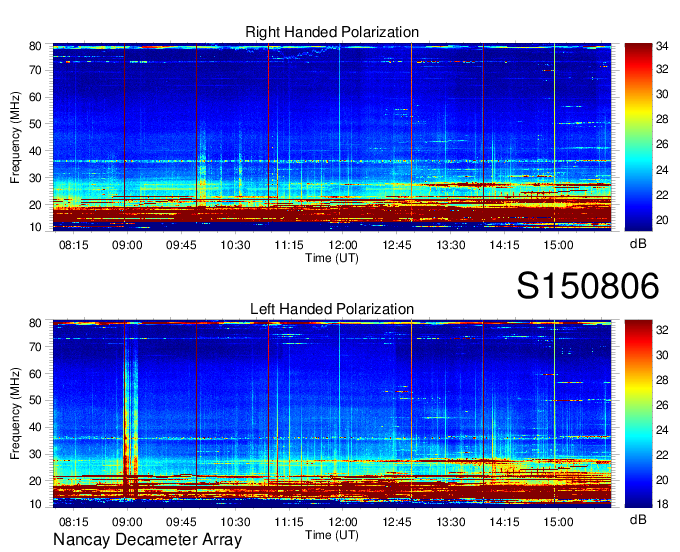
Task: Click the 13:30 time tick of Right Handed plot
Action: [451, 245]
